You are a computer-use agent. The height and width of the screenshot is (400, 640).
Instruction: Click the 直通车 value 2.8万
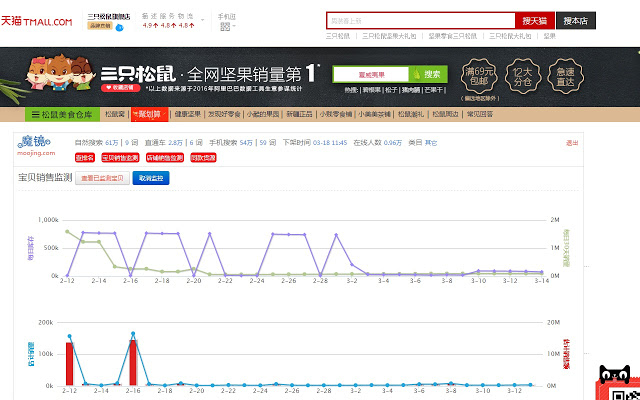[x=176, y=142]
